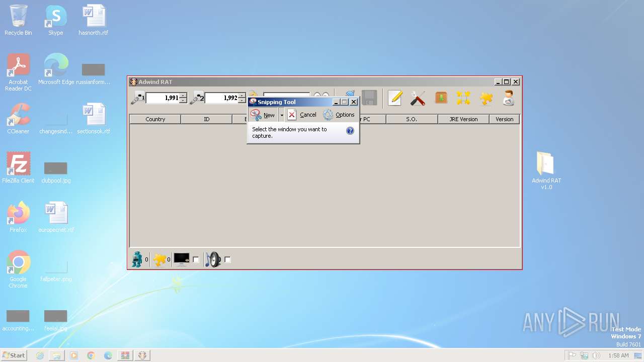
Task: Open the clubpool.jpg file
Action: (56, 171)
